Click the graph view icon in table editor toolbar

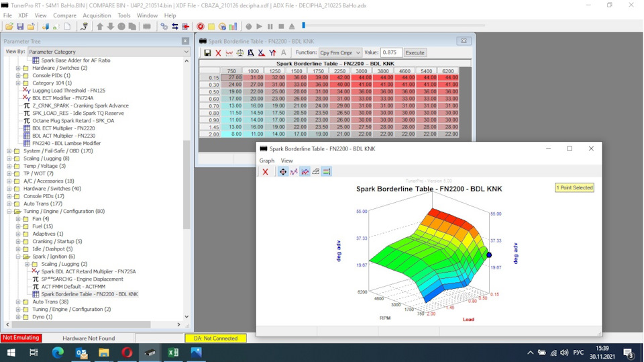pyautogui.click(x=229, y=52)
